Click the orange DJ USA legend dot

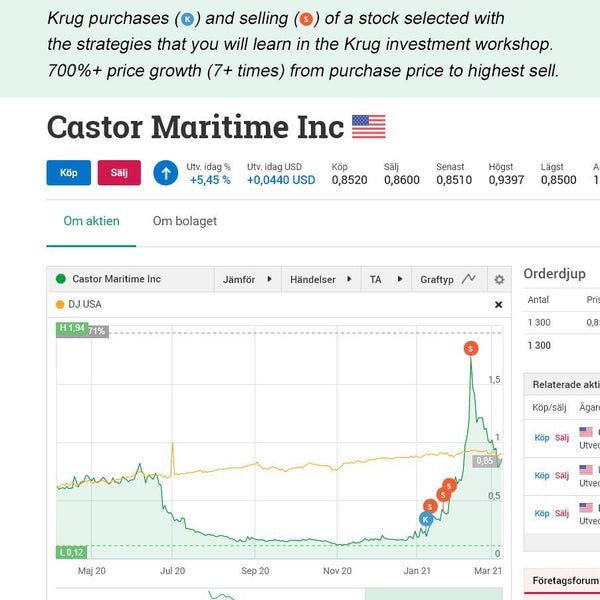pyautogui.click(x=60, y=305)
